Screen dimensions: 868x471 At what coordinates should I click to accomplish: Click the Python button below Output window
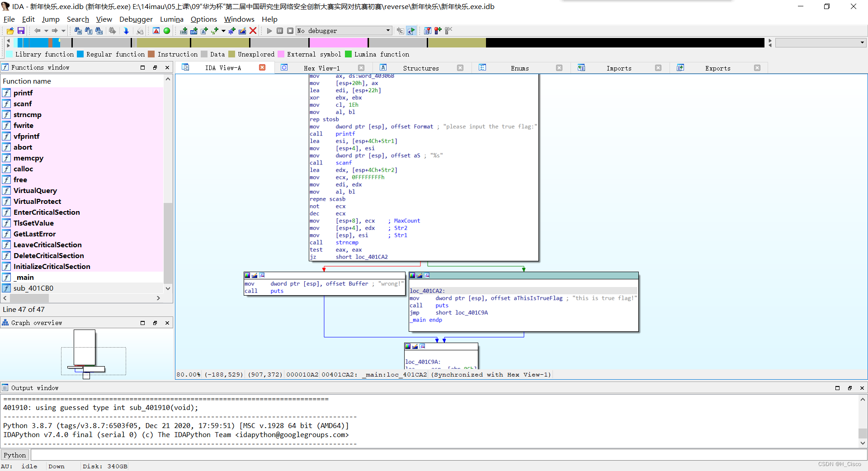point(14,455)
